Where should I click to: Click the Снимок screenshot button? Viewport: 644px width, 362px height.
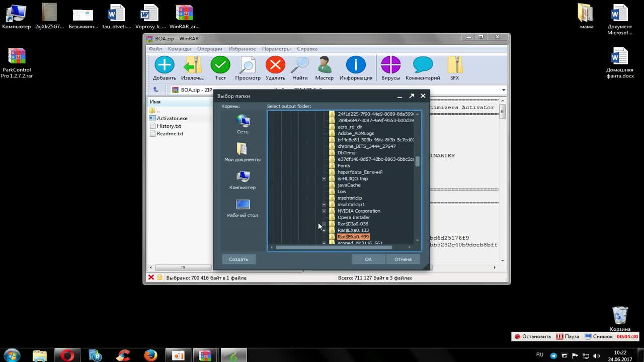click(599, 336)
